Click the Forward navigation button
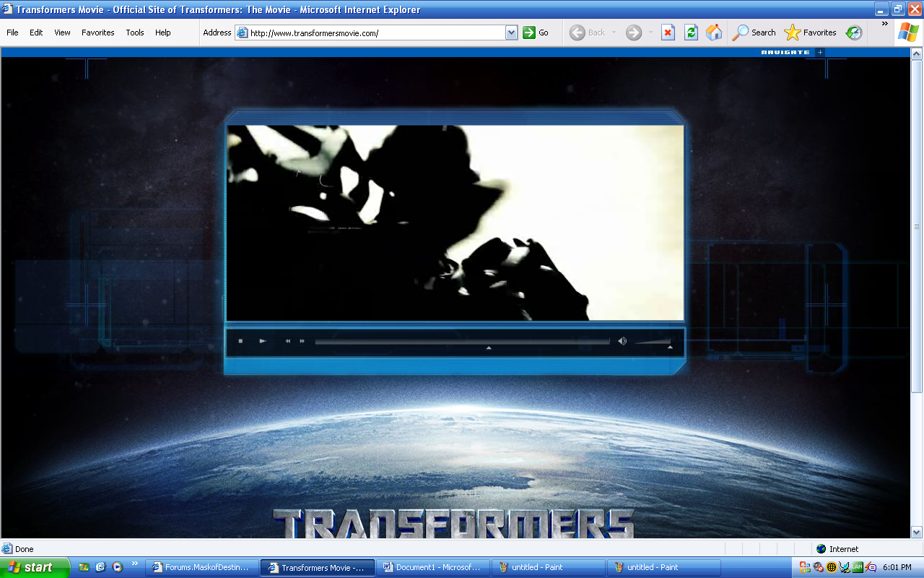924x578 pixels. (634, 33)
